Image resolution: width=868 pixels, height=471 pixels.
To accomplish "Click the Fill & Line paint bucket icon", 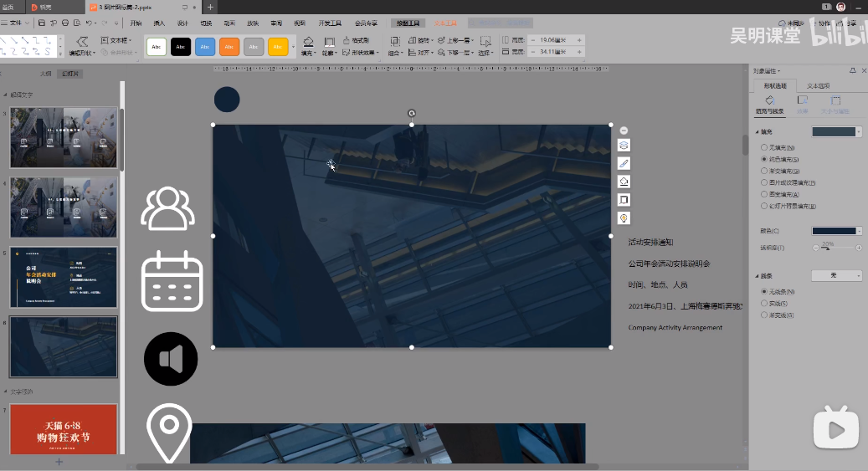I will tap(769, 100).
